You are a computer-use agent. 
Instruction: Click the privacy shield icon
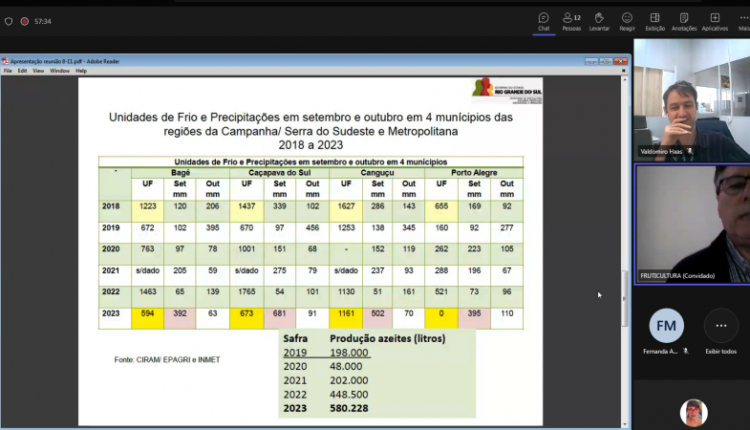pos(9,21)
